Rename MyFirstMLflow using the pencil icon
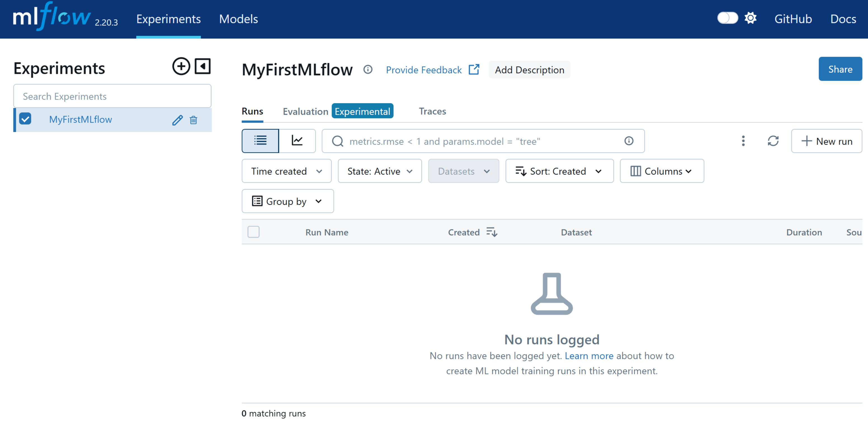Image resolution: width=868 pixels, height=425 pixels. point(178,120)
